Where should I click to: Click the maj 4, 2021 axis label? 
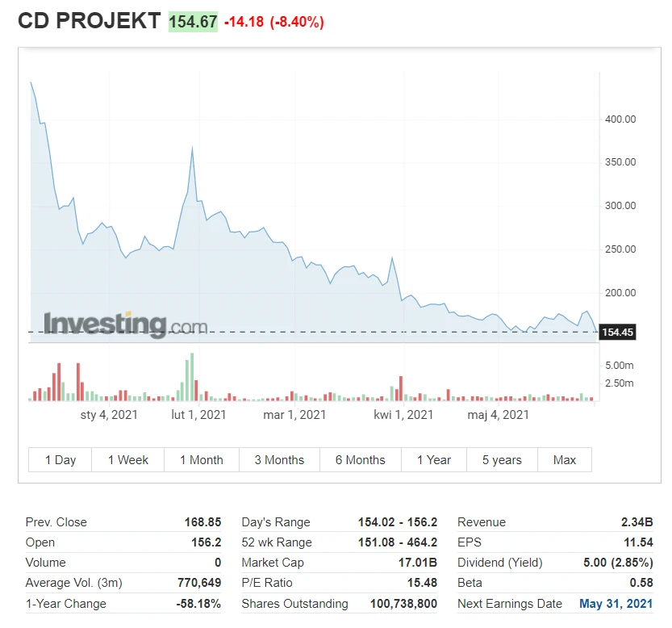point(498,415)
